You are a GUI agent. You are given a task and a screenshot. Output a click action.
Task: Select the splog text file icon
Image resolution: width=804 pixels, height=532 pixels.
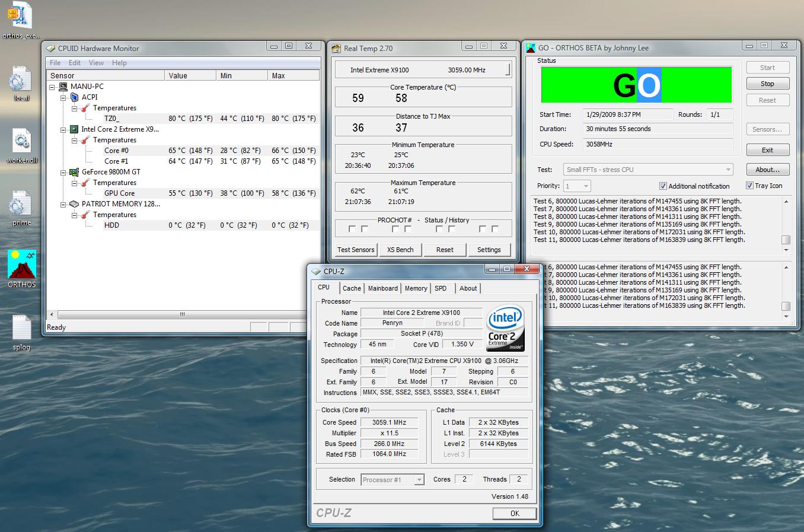(x=21, y=328)
